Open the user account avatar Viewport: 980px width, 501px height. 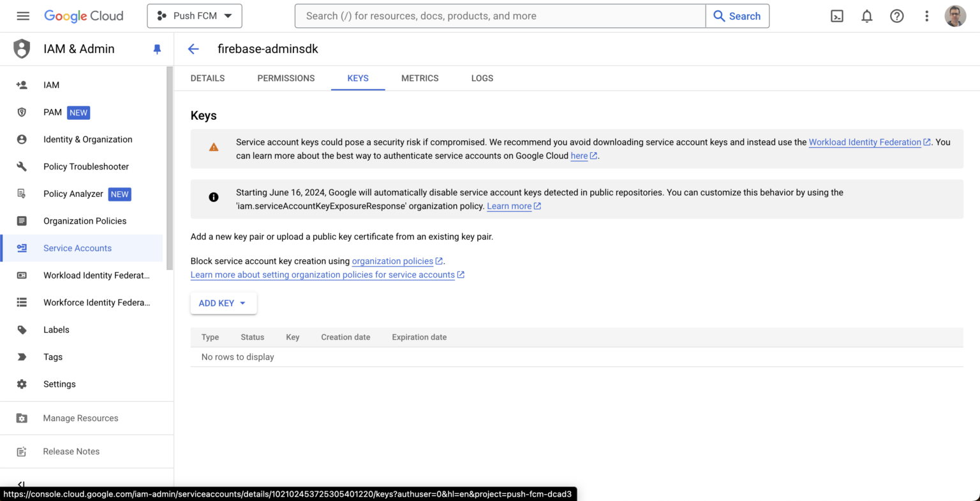tap(954, 16)
